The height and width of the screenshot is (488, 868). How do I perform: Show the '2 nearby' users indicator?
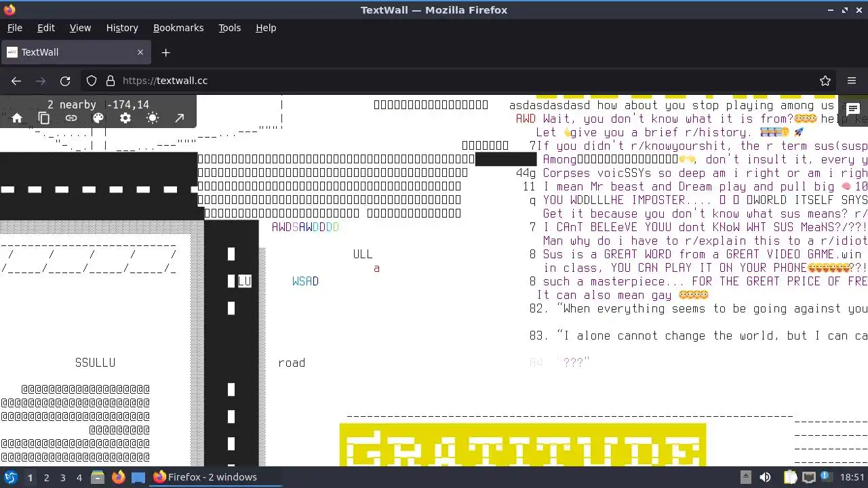tap(71, 104)
